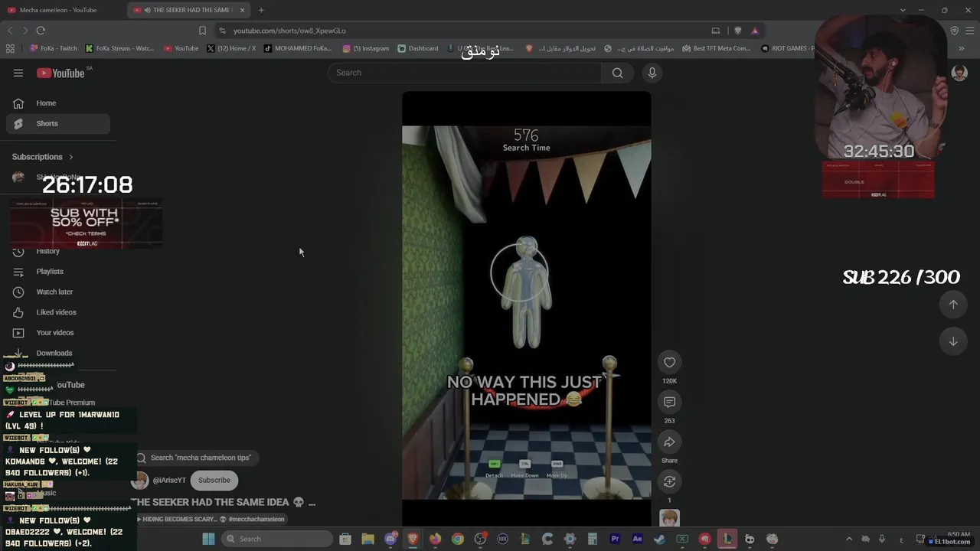Launch After Effects from taskbar

tap(637, 539)
